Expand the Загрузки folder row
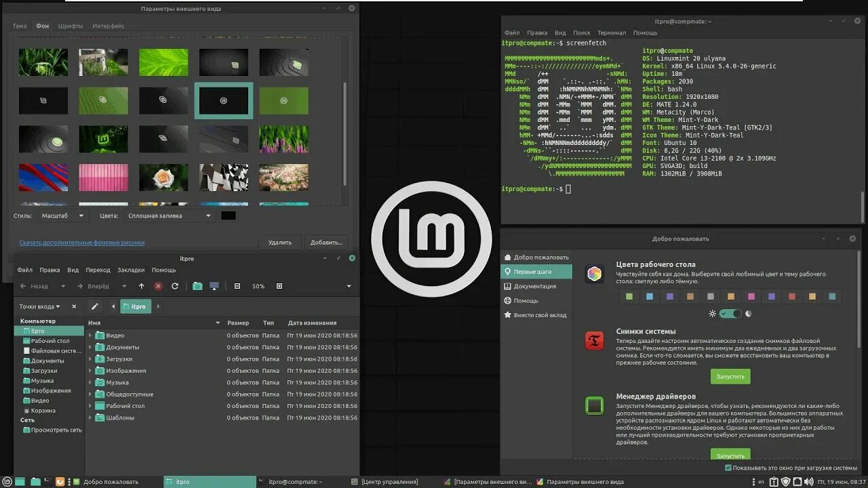Viewport: 868px width, 488px height. tap(90, 359)
